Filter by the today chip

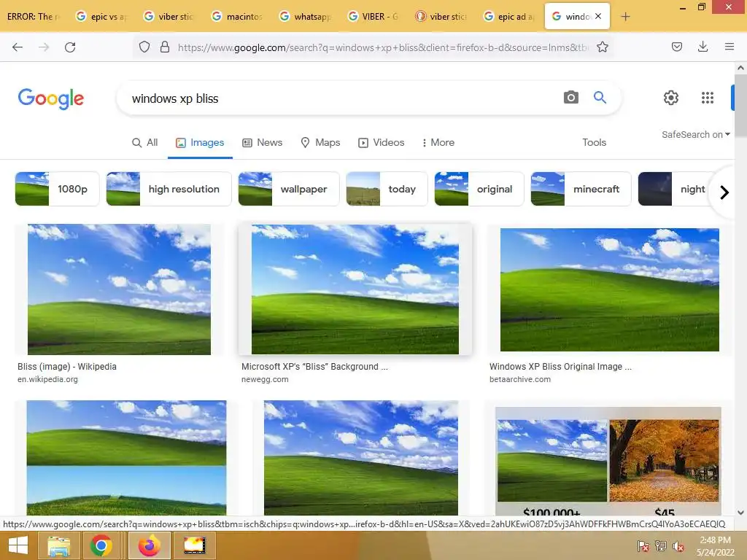pyautogui.click(x=387, y=189)
